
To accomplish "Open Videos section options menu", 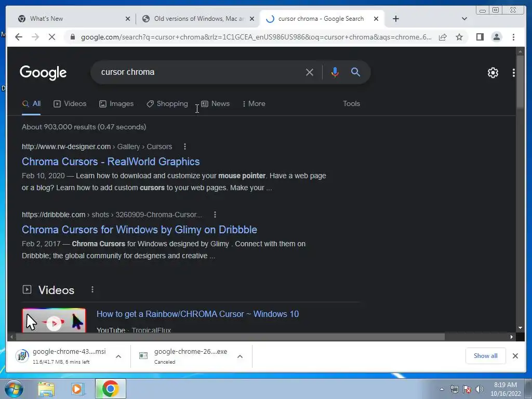I will click(92, 289).
